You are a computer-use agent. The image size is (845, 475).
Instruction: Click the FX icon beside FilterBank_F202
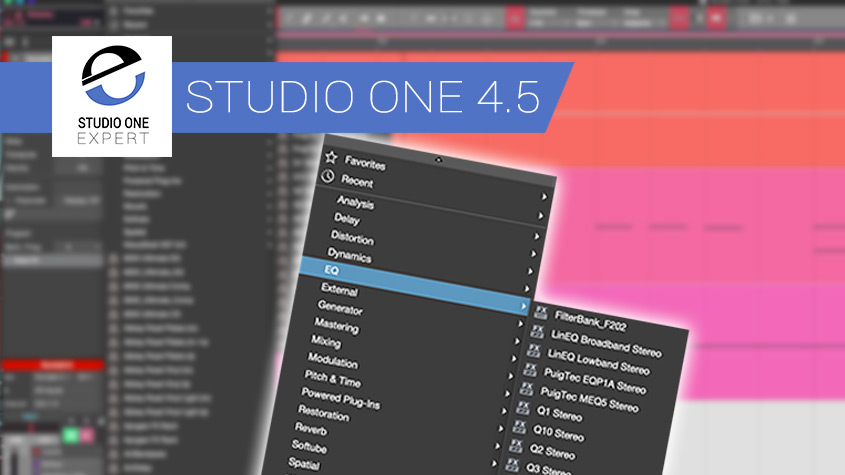coord(541,312)
